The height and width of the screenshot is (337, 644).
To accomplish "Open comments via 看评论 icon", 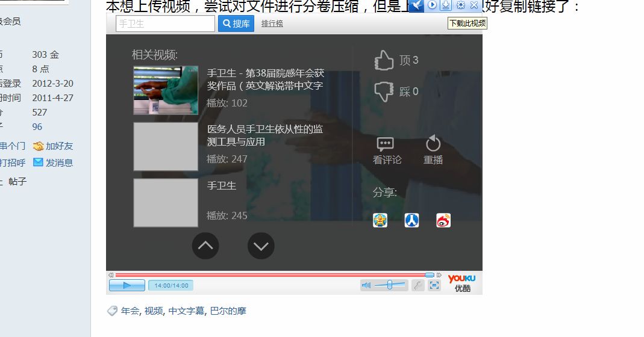I will (386, 144).
